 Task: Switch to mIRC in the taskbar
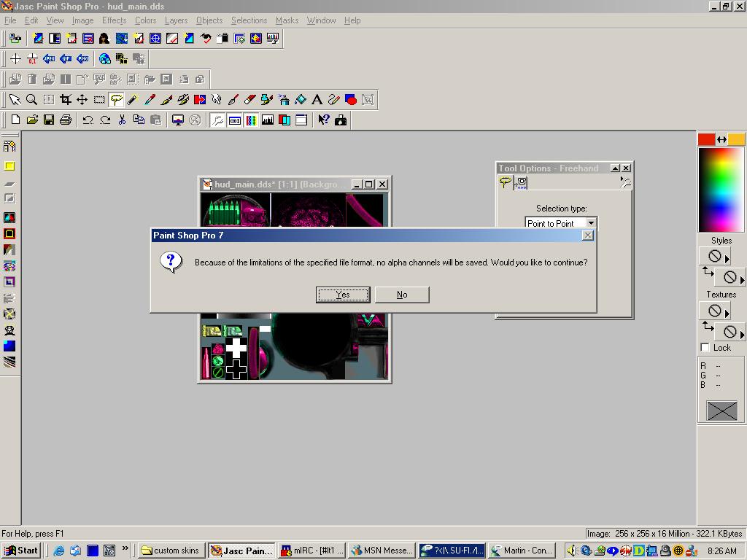(x=311, y=551)
